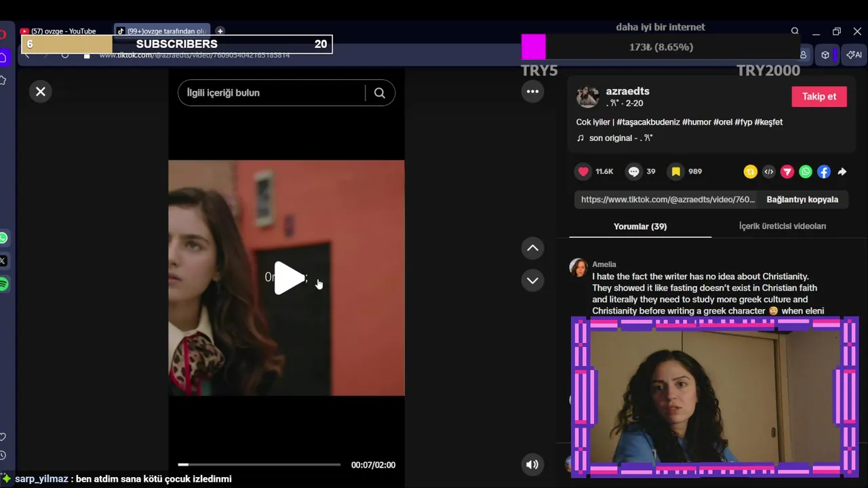Play the paused TikTok video
868x488 pixels.
[x=289, y=279]
